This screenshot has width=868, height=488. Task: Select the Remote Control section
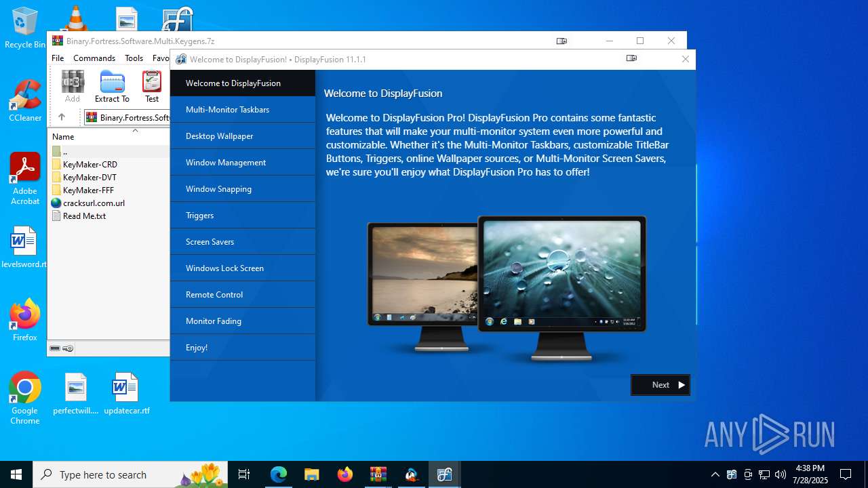click(x=243, y=295)
